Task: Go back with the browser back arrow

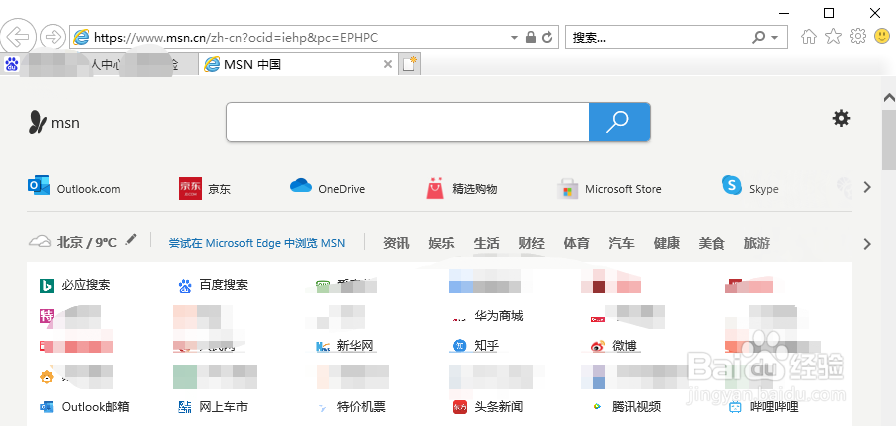Action: click(x=18, y=38)
